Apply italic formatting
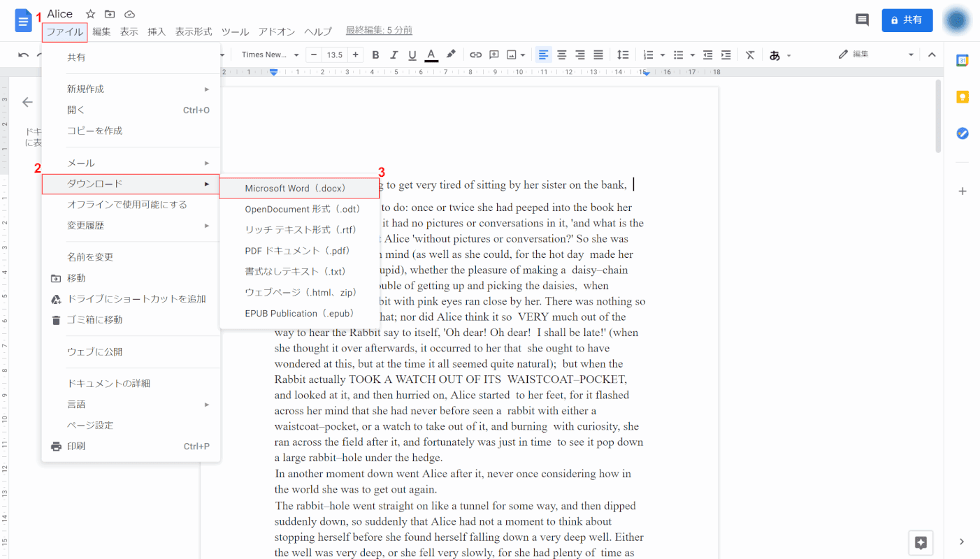 394,55
